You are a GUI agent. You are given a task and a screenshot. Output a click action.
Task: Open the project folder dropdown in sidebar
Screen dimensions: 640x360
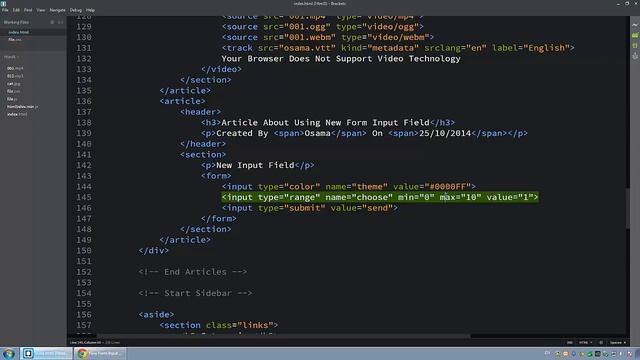(x=11, y=57)
